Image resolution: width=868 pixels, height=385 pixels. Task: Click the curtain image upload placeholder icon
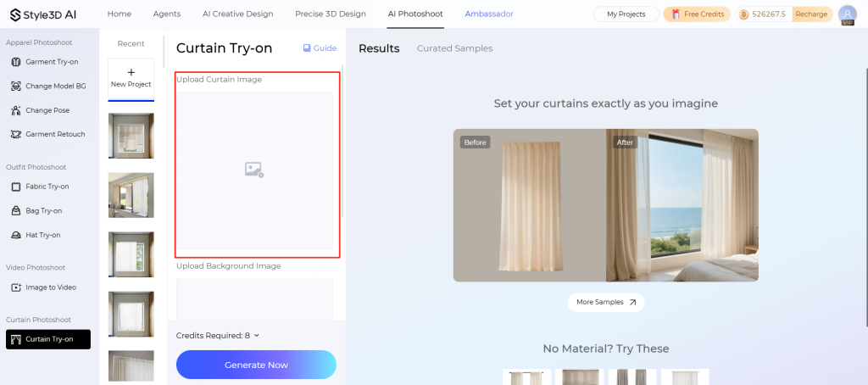pos(254,170)
